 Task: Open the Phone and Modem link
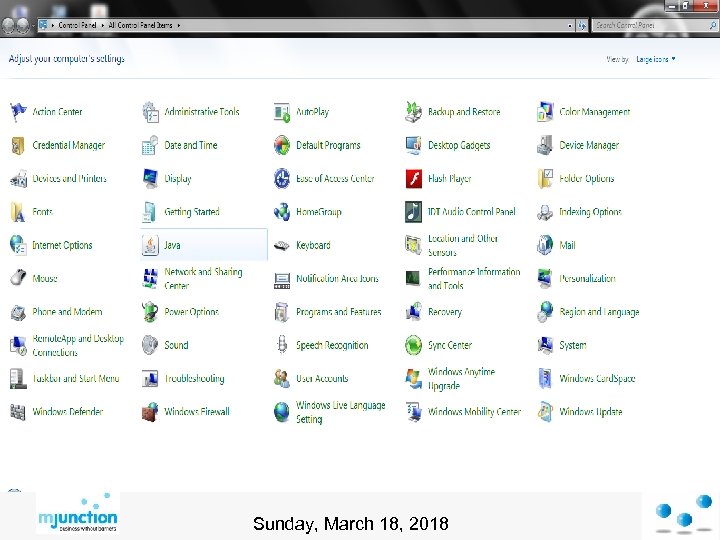[67, 312]
